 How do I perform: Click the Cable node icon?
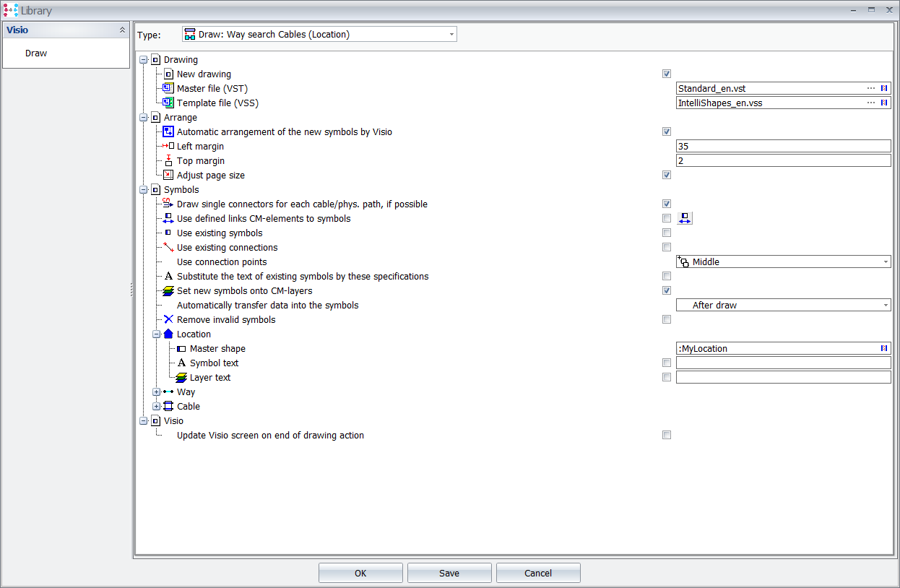[x=168, y=406]
